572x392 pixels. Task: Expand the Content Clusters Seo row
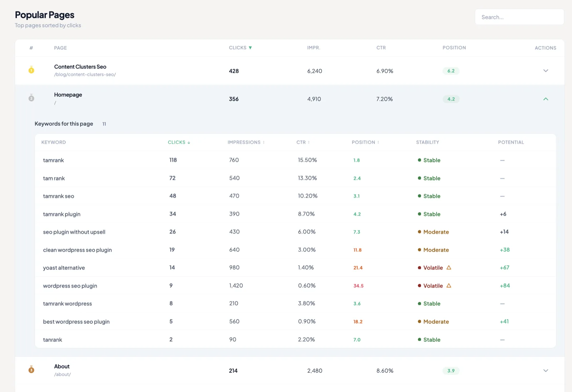[546, 70]
